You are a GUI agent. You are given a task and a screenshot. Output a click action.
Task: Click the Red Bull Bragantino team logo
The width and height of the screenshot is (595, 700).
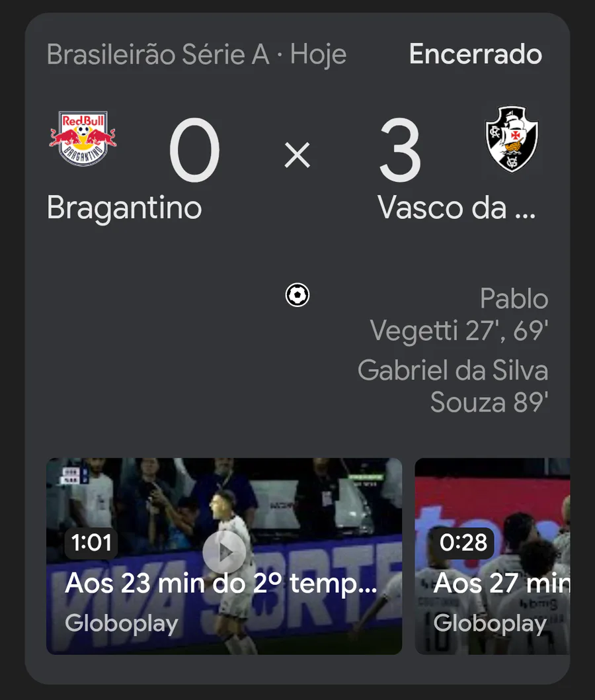click(x=83, y=138)
